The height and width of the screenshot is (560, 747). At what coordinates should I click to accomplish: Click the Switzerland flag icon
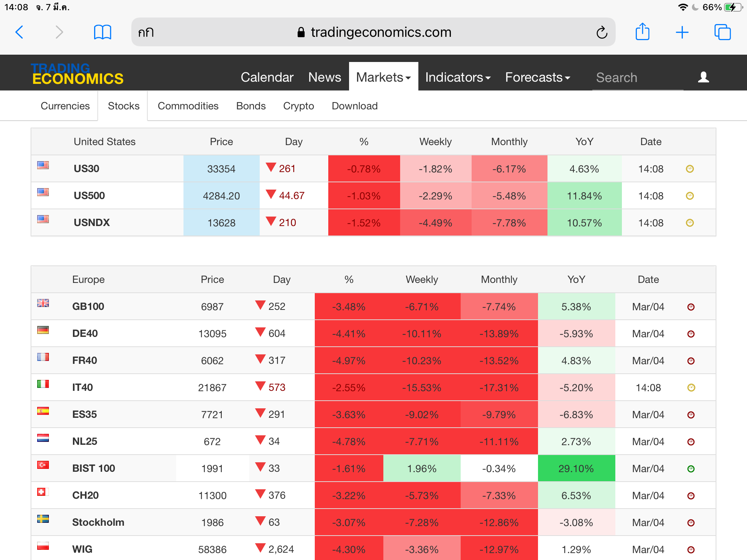point(43,492)
